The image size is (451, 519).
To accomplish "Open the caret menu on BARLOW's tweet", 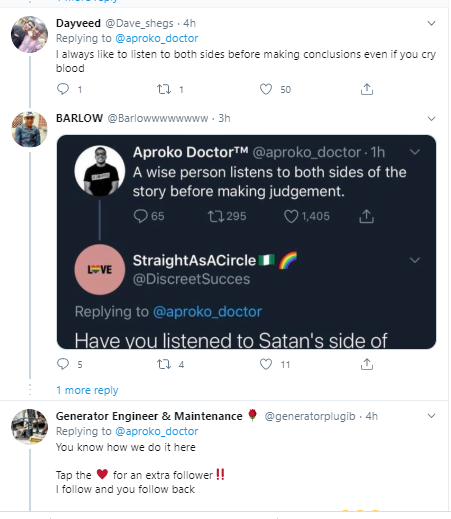I will [431, 119].
